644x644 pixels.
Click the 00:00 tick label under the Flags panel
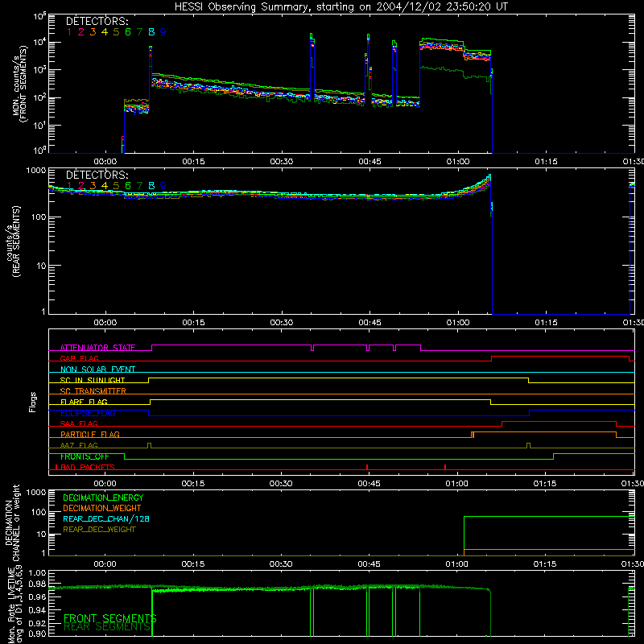tap(105, 484)
